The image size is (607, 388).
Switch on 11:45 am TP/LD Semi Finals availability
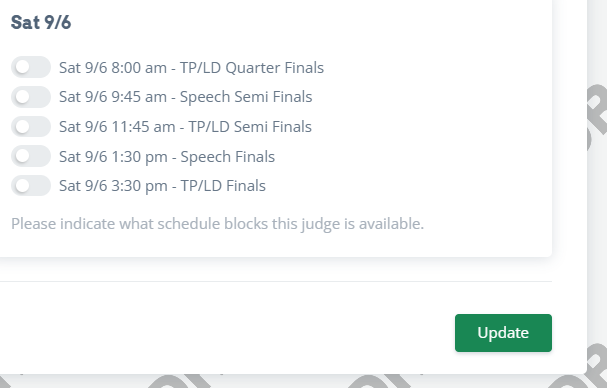pos(31,127)
